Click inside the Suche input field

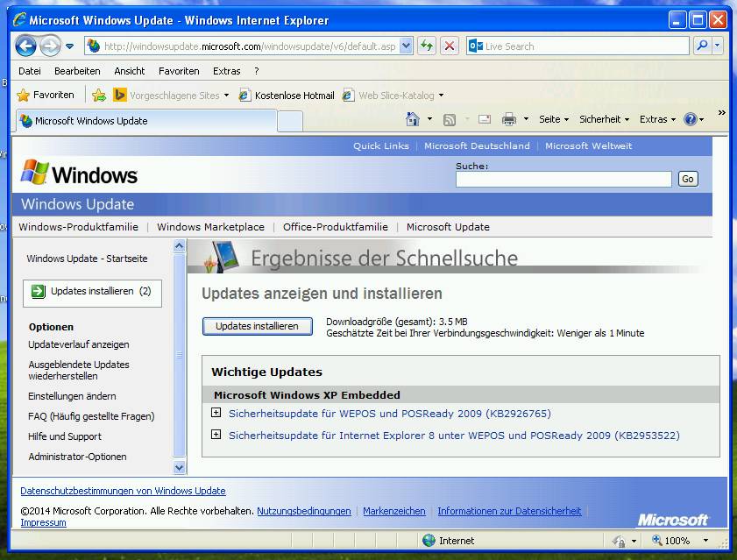(x=563, y=179)
